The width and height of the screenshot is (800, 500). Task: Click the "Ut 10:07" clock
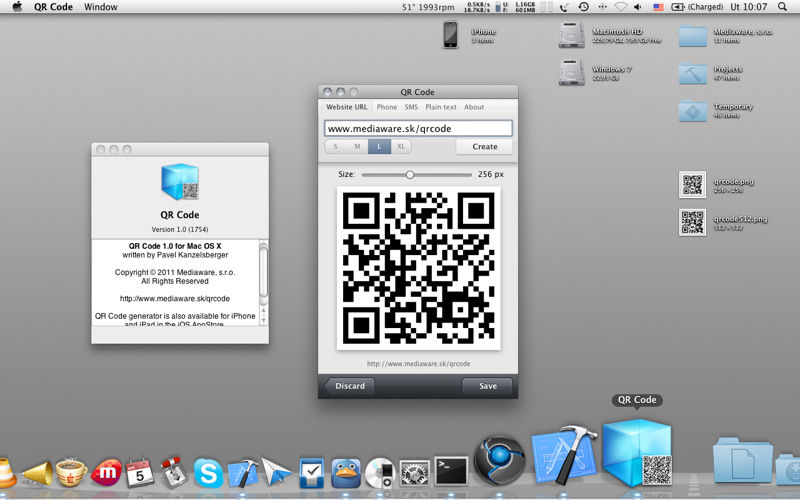[x=748, y=7]
